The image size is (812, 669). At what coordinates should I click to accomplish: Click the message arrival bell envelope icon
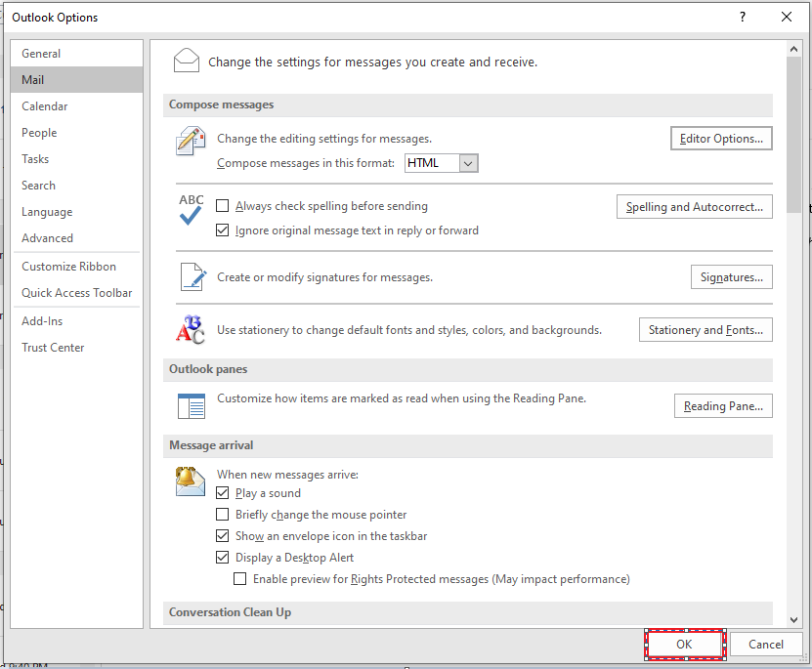(190, 481)
